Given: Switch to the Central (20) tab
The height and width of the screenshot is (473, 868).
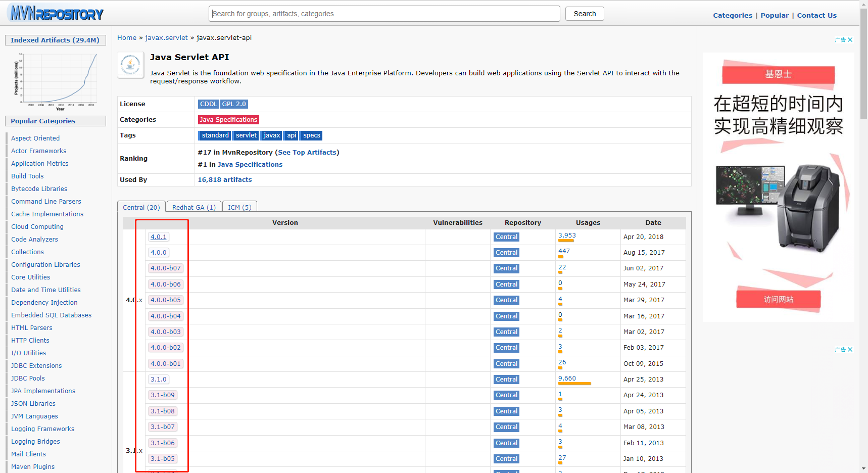Looking at the screenshot, I should [x=141, y=207].
